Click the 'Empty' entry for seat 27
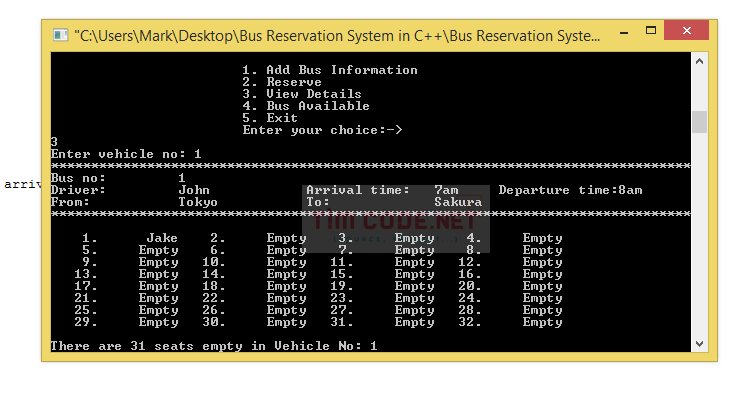Screen dimensions: 752x397 pos(414,310)
